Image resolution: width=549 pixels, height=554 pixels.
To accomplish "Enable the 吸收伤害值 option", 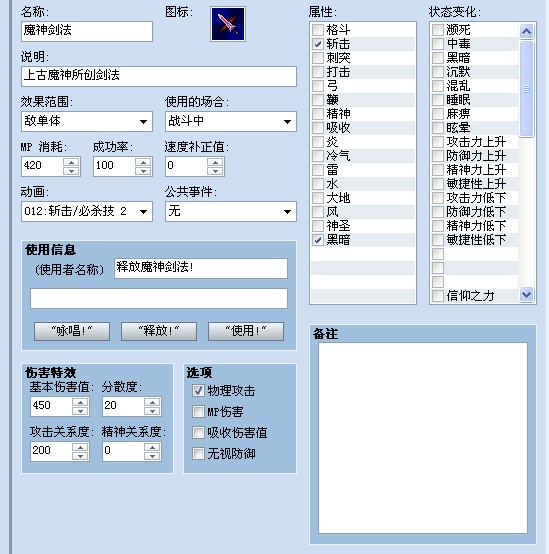I will [198, 432].
